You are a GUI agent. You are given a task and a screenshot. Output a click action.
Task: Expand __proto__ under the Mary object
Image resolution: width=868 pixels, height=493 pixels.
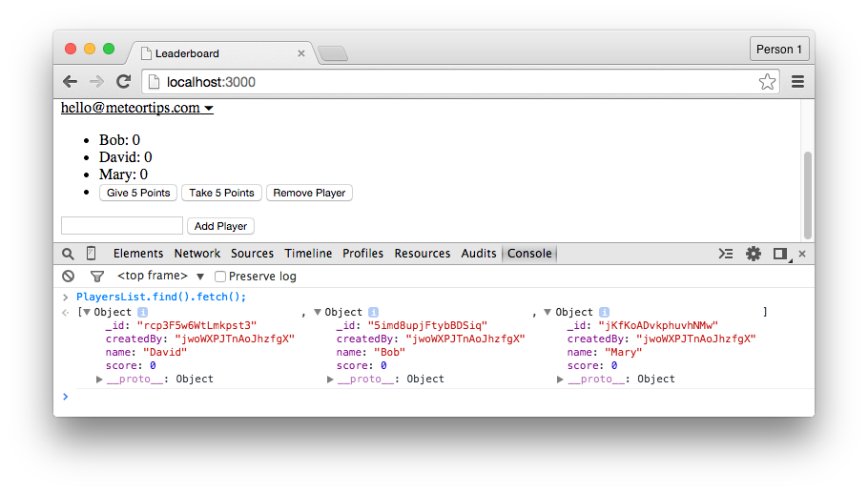(x=560, y=379)
